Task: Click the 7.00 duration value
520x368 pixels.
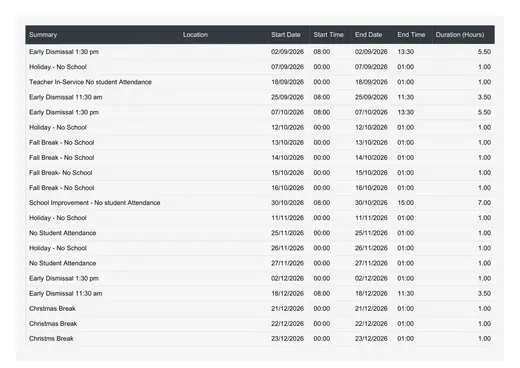Action: tap(484, 203)
